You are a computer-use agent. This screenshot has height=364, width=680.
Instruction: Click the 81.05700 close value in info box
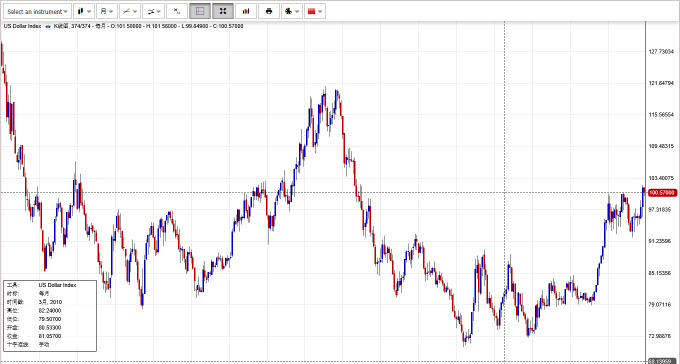[50, 336]
